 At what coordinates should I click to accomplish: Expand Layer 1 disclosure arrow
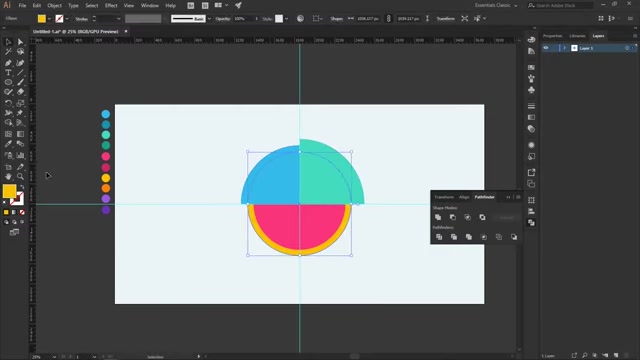(x=565, y=48)
